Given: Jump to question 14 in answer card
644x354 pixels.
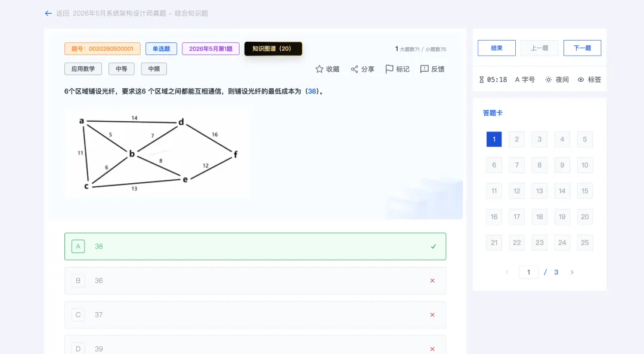Looking at the screenshot, I should point(562,191).
